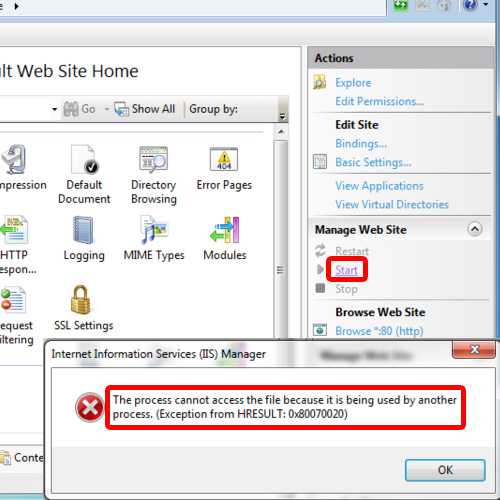Click the Go button in toolbar
Viewport: 500px width, 500px height.
pos(80,109)
